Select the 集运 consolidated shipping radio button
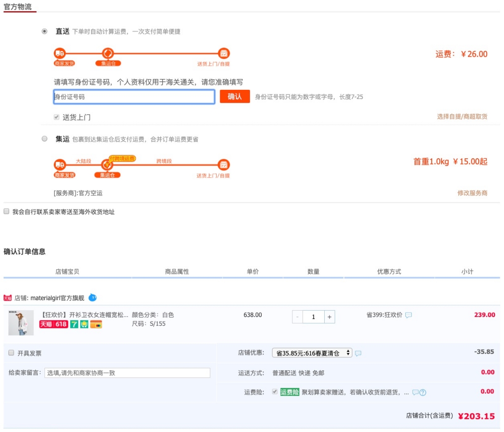 [45, 139]
